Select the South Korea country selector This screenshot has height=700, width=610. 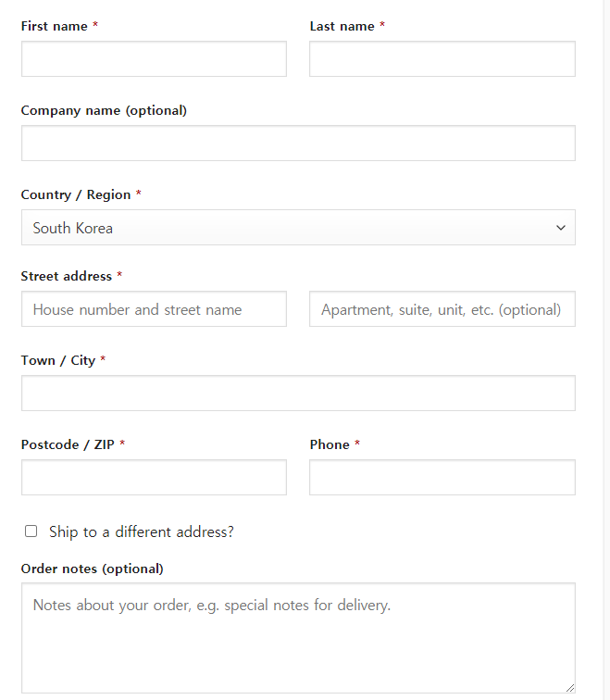[x=299, y=227]
